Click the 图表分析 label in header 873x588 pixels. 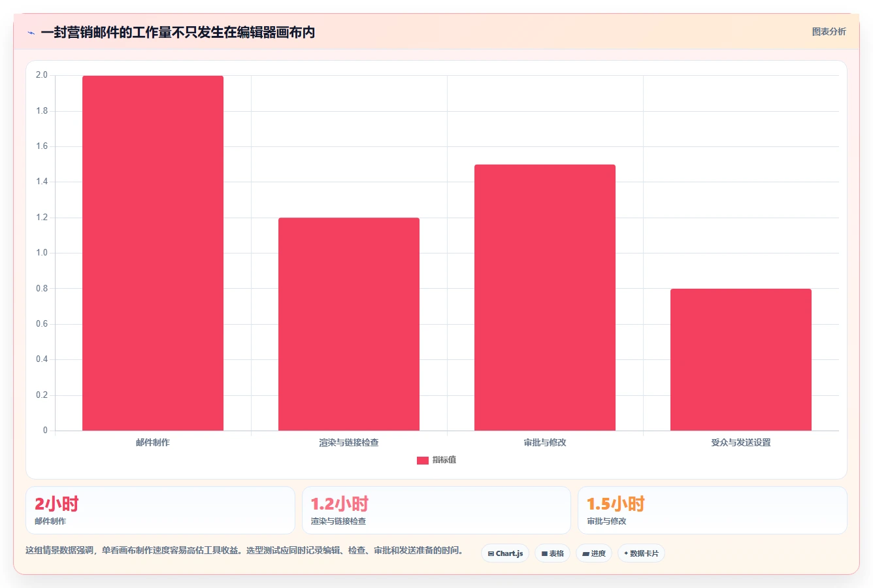829,31
